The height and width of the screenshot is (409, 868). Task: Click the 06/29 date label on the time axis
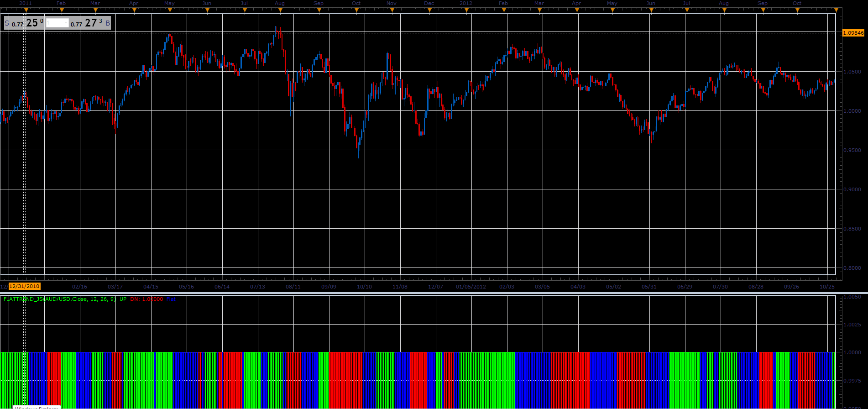(685, 287)
